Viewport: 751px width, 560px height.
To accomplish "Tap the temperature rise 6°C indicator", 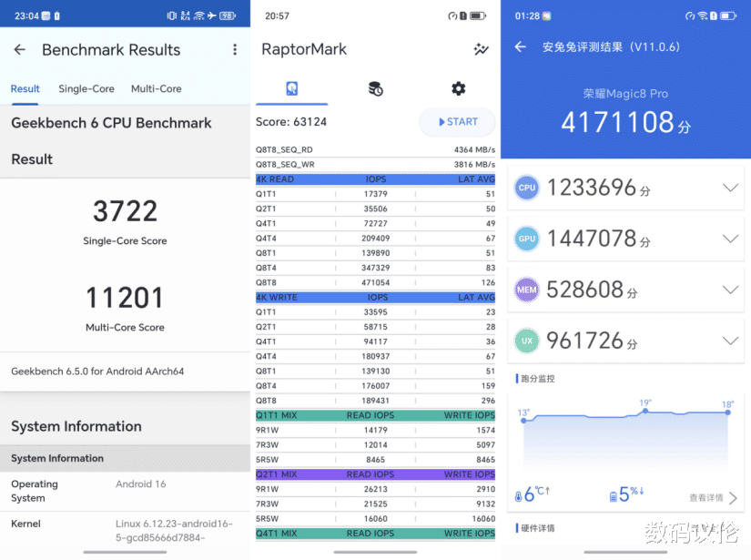I will coord(533,494).
